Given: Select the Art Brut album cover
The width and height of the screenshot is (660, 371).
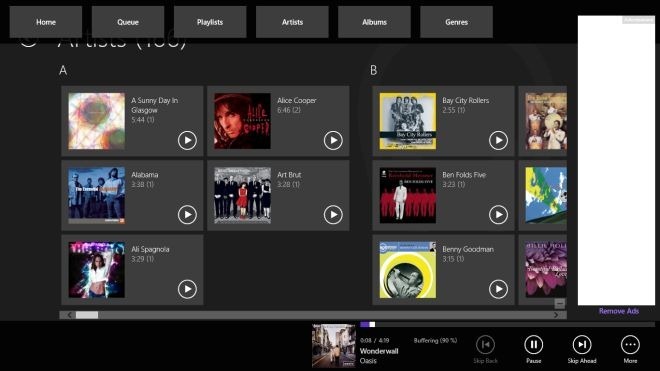Looking at the screenshot, I should (242, 195).
